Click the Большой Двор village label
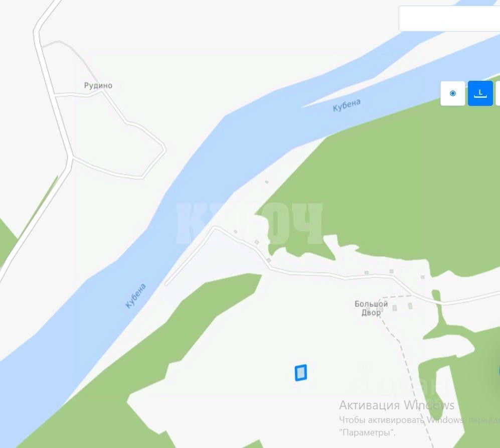The image size is (500, 448). click(371, 308)
